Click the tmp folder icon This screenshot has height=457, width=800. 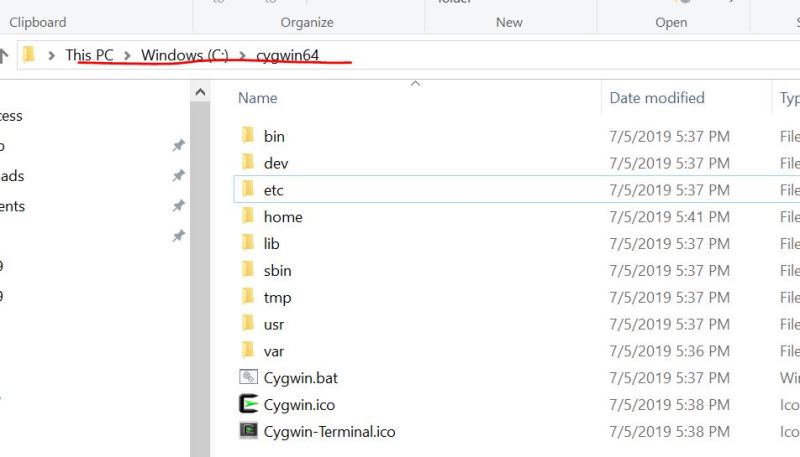pyautogui.click(x=248, y=297)
